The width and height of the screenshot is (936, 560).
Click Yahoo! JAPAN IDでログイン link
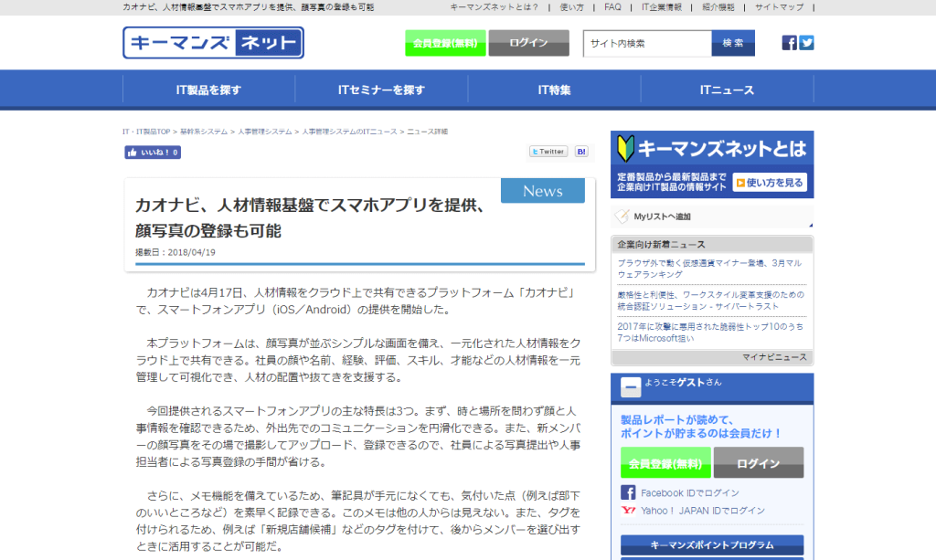[703, 511]
